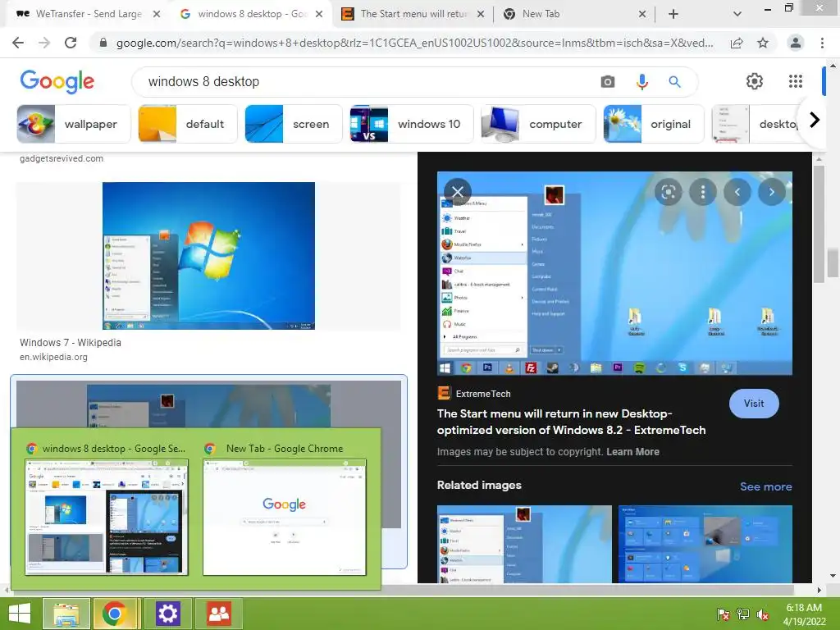Open the Chrome profile avatar

coord(796,43)
